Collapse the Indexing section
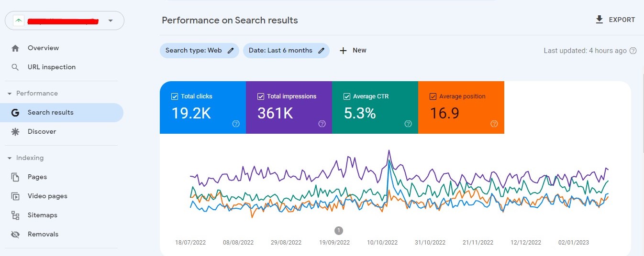 click(x=10, y=158)
